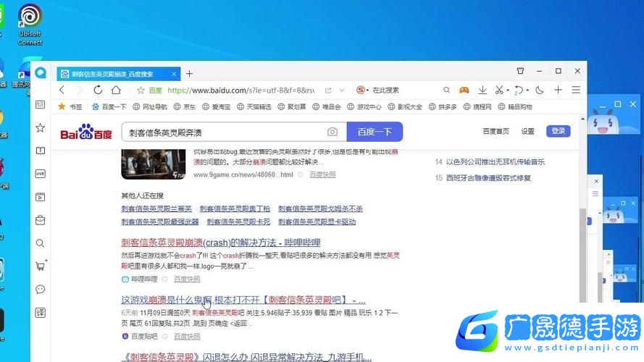
Task: Open a new tab with plus button
Action: pyautogui.click(x=189, y=74)
